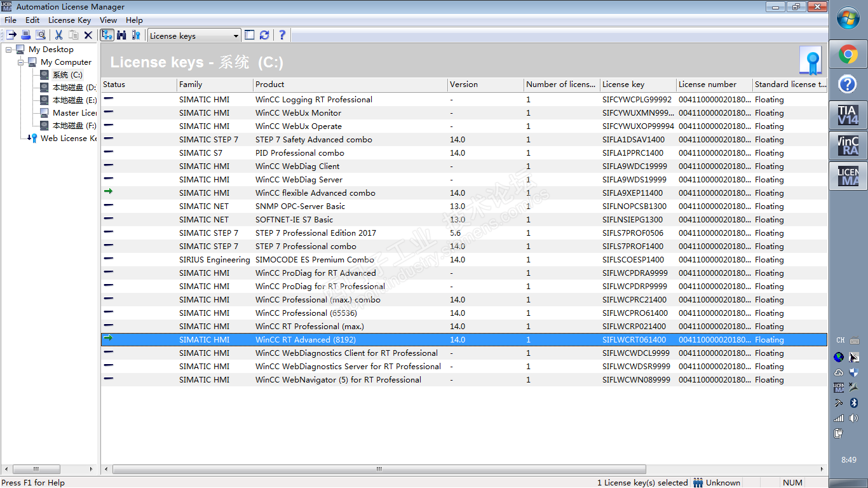Click the Bluetooth system tray icon
Screen dimensions: 868x488
tap(855, 403)
